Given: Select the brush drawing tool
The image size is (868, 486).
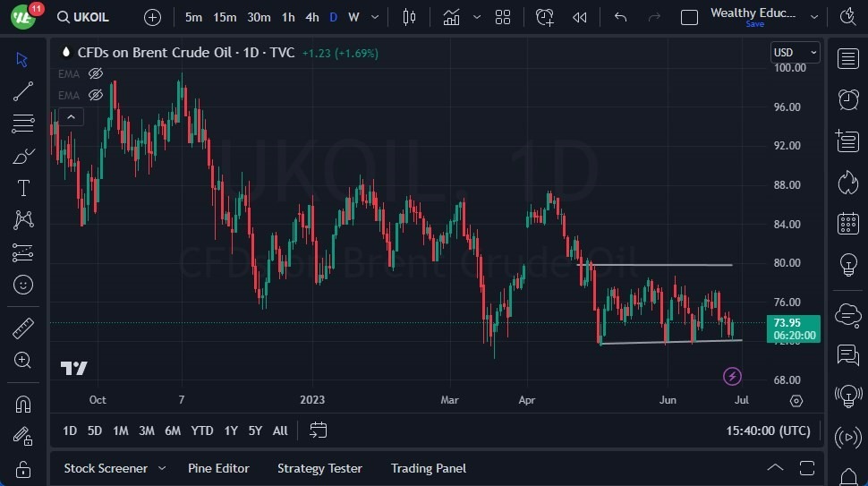Looking at the screenshot, I should pyautogui.click(x=22, y=156).
